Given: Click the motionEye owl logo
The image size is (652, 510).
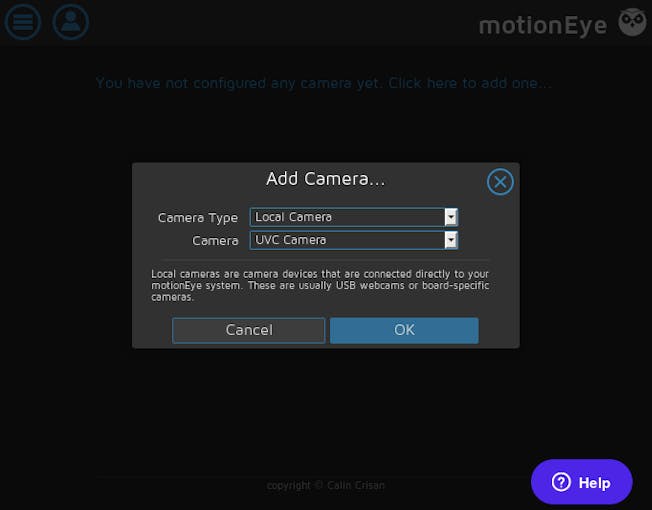Looking at the screenshot, I should 632,22.
